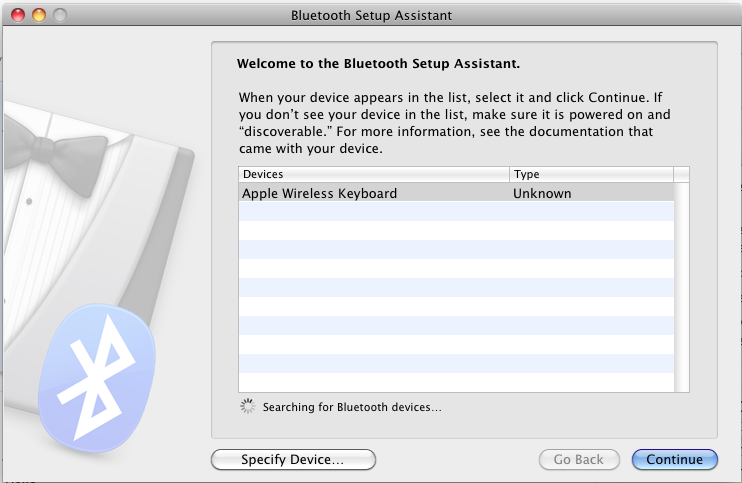Click the Continue button
742x483 pixels.
674,459
